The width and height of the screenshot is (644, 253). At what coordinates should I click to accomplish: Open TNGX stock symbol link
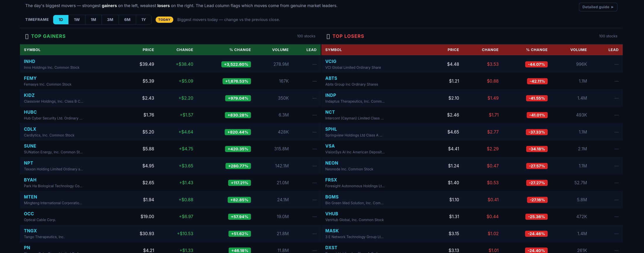(30, 231)
